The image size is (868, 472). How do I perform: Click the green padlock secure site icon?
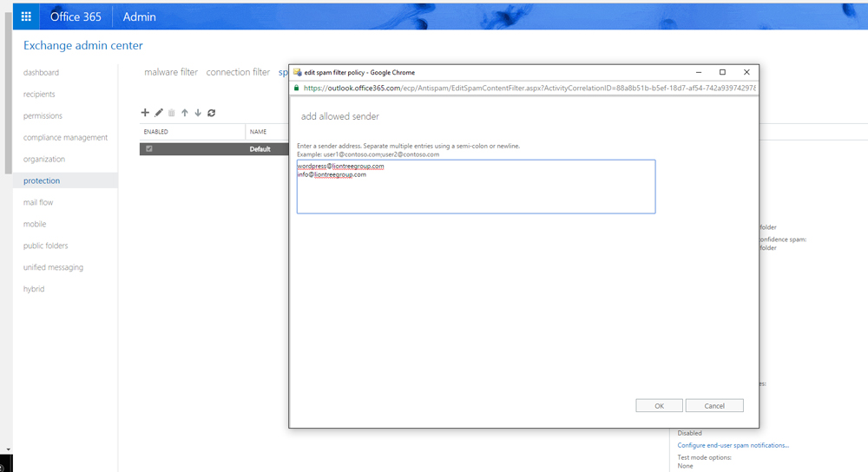[x=297, y=88]
